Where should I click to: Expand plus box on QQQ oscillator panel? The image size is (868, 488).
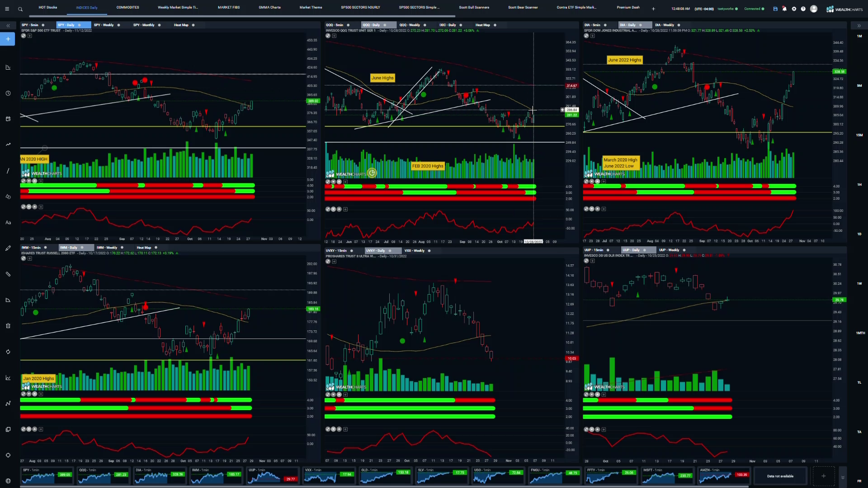[x=345, y=209]
